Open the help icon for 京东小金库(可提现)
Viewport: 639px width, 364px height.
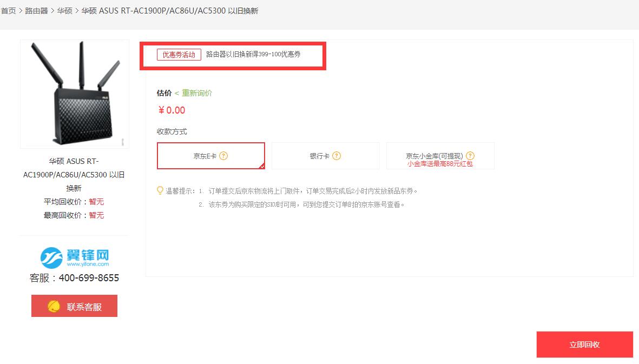coord(470,156)
